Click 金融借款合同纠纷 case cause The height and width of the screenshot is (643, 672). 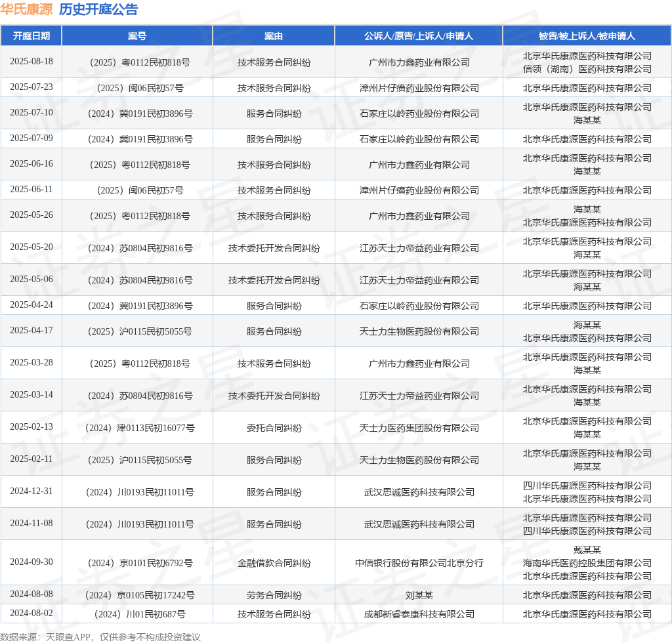[x=274, y=563]
